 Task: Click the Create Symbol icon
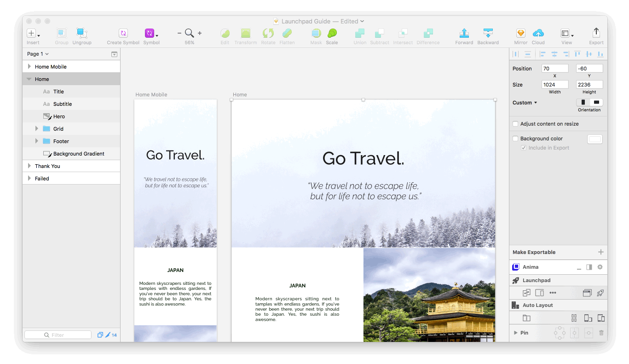[123, 33]
